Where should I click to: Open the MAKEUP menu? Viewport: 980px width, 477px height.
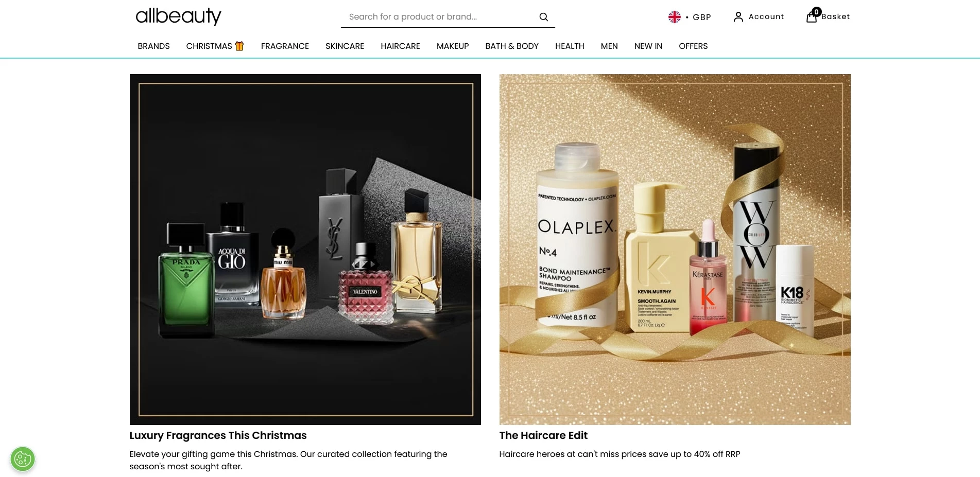(453, 46)
